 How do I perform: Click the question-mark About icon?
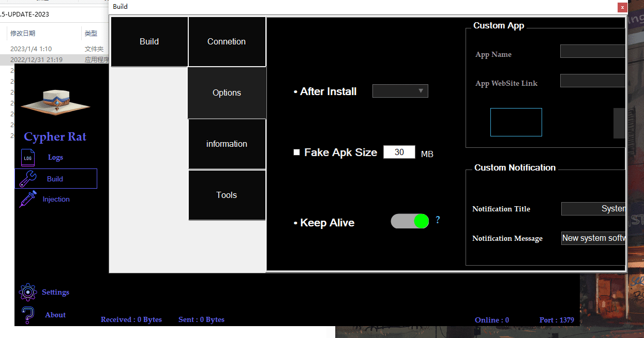click(x=28, y=315)
